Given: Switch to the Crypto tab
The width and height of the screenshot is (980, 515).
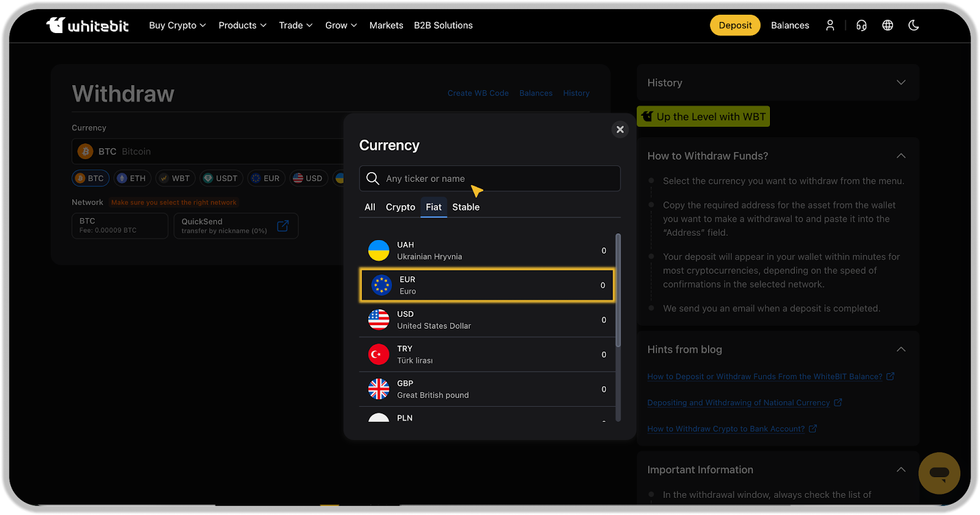Looking at the screenshot, I should coord(400,207).
